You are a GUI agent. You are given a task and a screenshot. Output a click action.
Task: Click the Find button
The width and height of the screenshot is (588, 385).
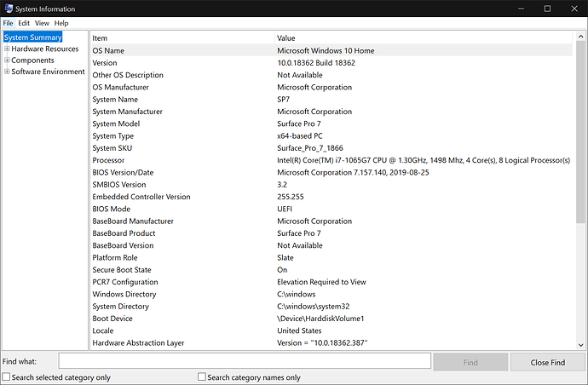pyautogui.click(x=470, y=362)
